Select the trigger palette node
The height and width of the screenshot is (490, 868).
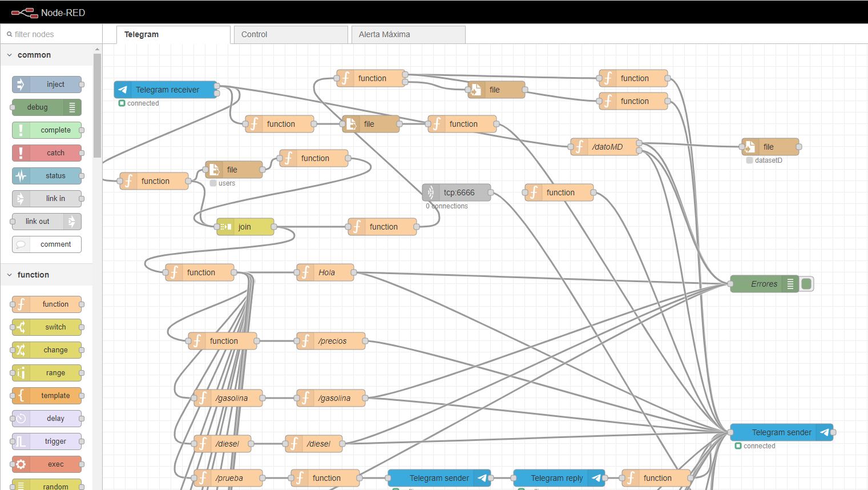point(47,441)
